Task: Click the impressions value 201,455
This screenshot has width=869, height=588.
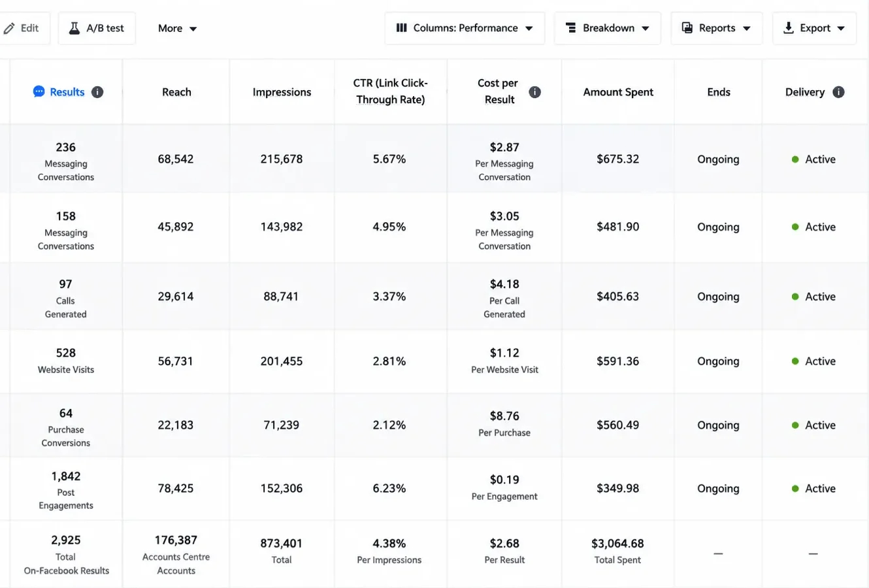Action: pyautogui.click(x=282, y=361)
